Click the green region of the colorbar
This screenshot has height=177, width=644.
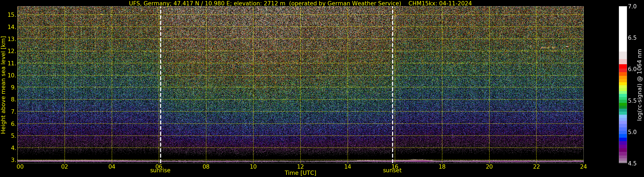point(623,103)
